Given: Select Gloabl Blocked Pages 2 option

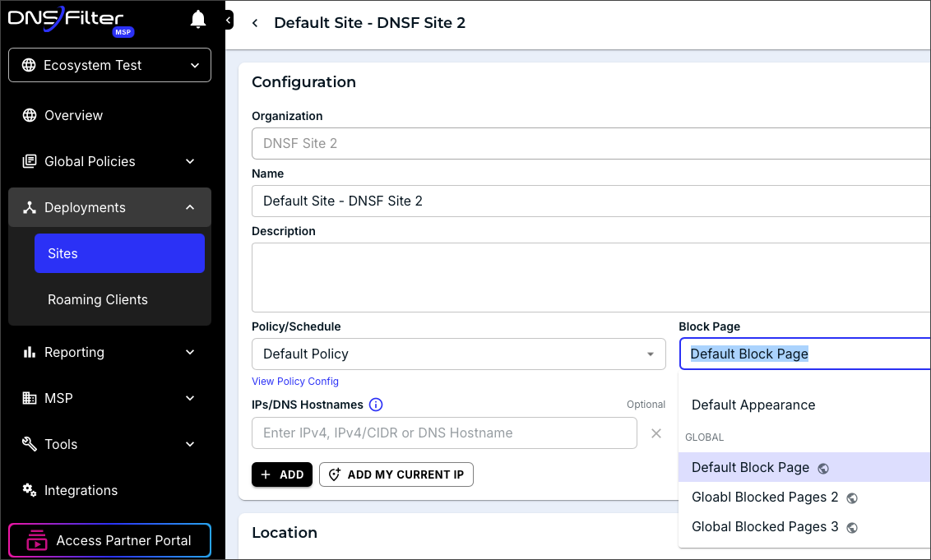Looking at the screenshot, I should [765, 497].
